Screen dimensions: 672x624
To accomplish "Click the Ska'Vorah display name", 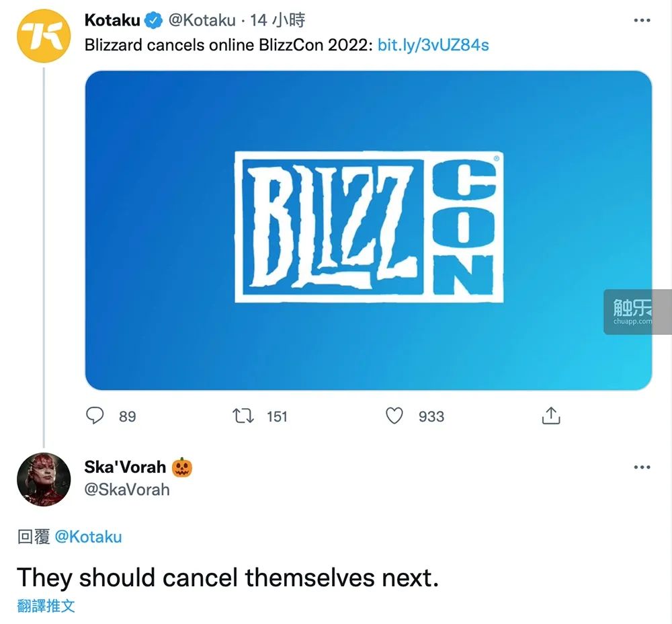I will coord(125,467).
